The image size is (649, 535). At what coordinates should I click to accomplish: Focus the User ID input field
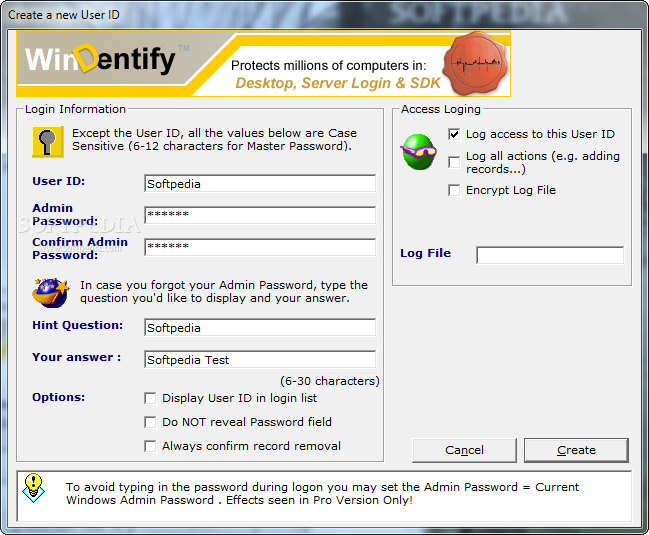(260, 183)
